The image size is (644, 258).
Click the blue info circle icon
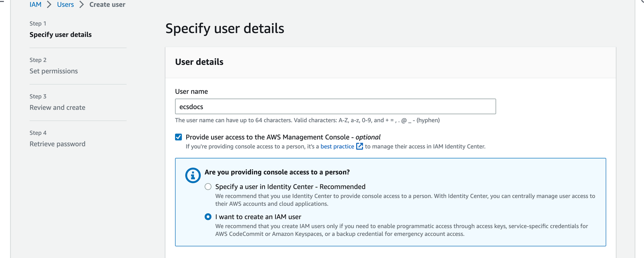(x=193, y=175)
